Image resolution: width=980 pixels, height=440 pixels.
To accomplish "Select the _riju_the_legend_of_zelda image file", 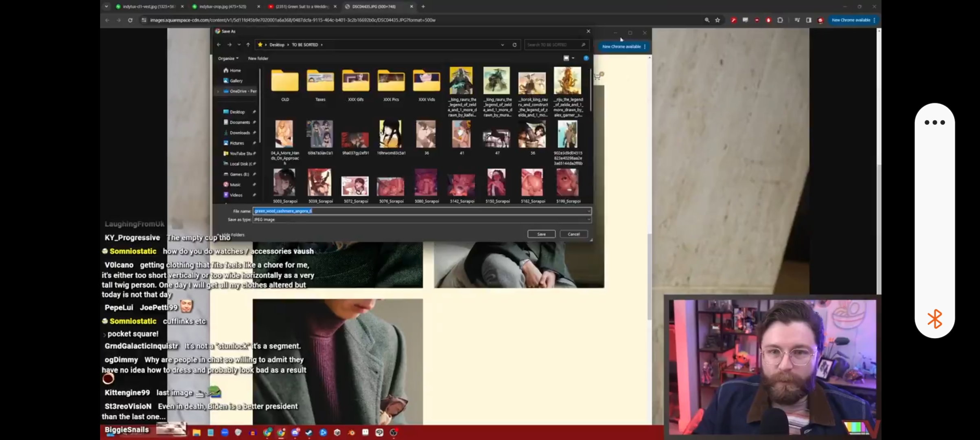I will click(x=568, y=92).
